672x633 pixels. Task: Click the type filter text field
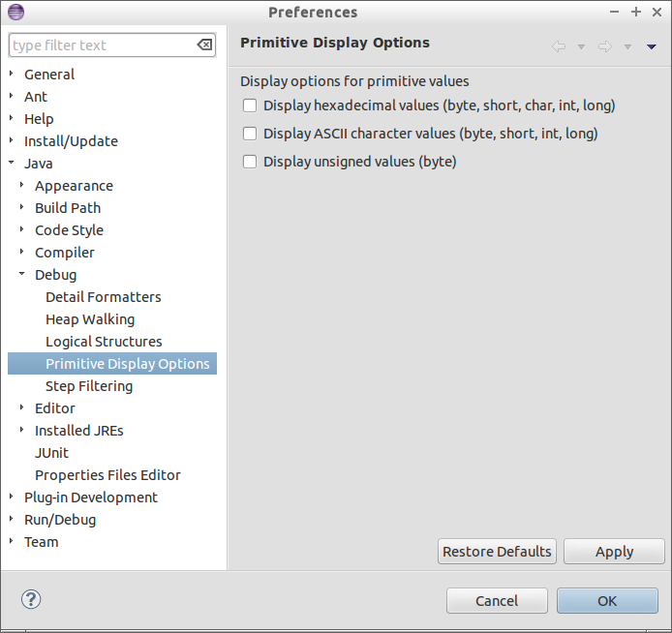coord(102,45)
